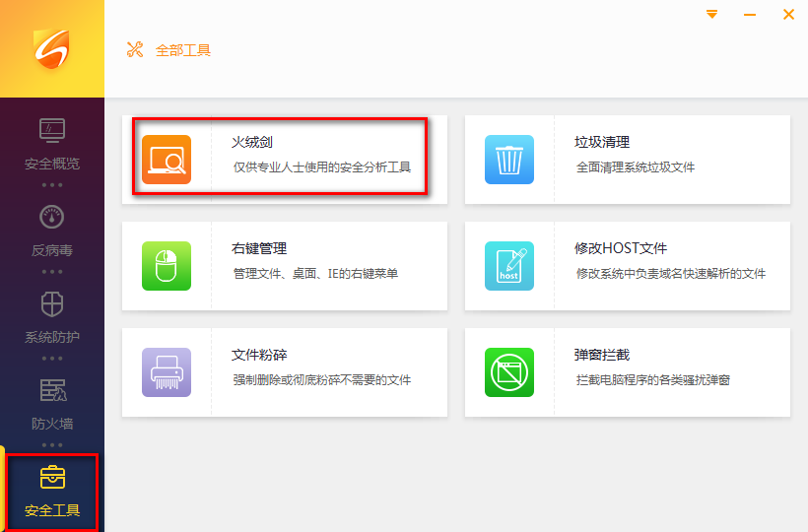
Task: Click the 垃圾清理 trash can icon
Action: coord(508,160)
